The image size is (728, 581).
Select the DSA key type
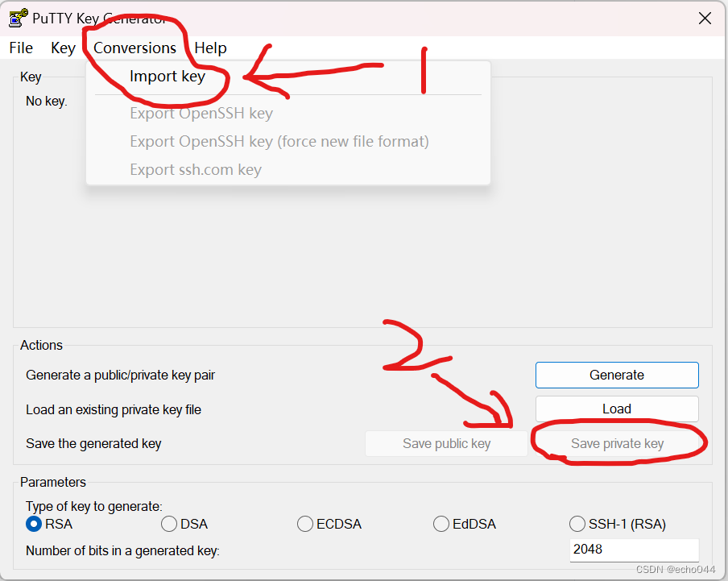pyautogui.click(x=184, y=524)
